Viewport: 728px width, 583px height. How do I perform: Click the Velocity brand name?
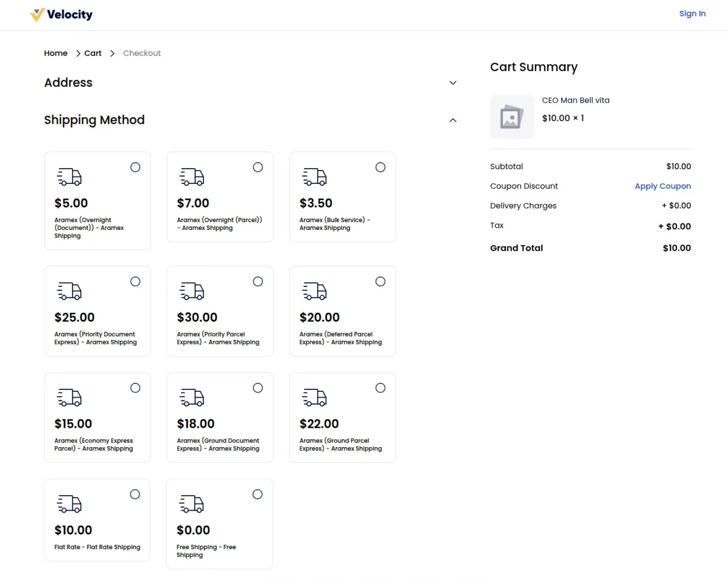point(70,15)
